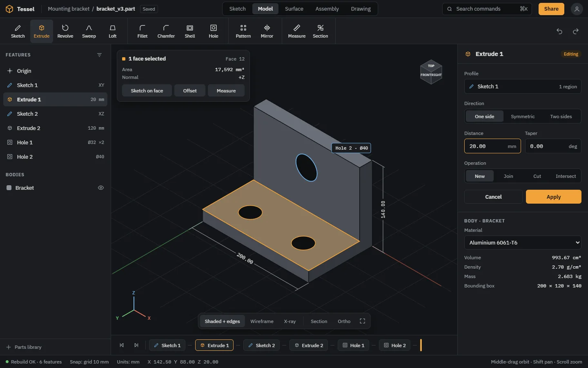Image resolution: width=588 pixels, height=368 pixels.
Task: Switch to the Surface tab
Action: [294, 9]
